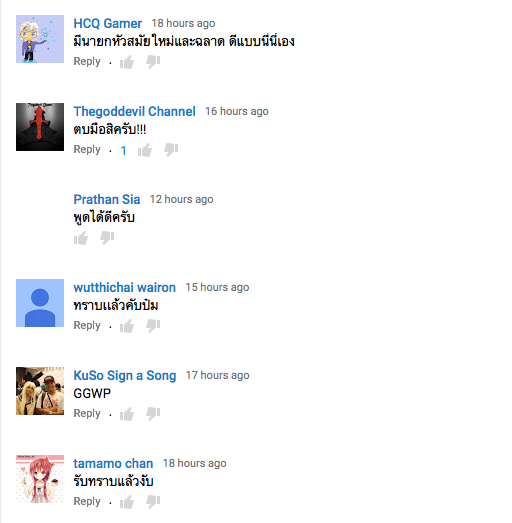Dislike KuSo Sign a Song's comment
512x523 pixels.
pyautogui.click(x=153, y=414)
